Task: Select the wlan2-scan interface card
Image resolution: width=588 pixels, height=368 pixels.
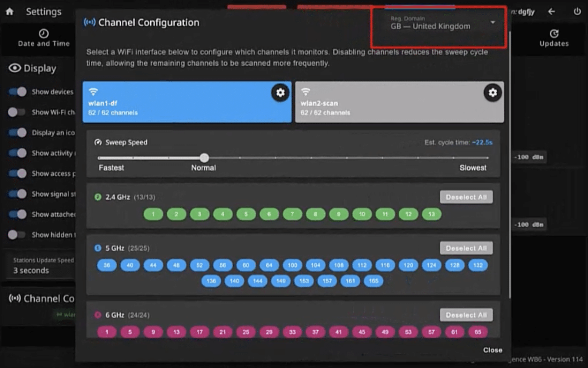Action: pos(399,102)
